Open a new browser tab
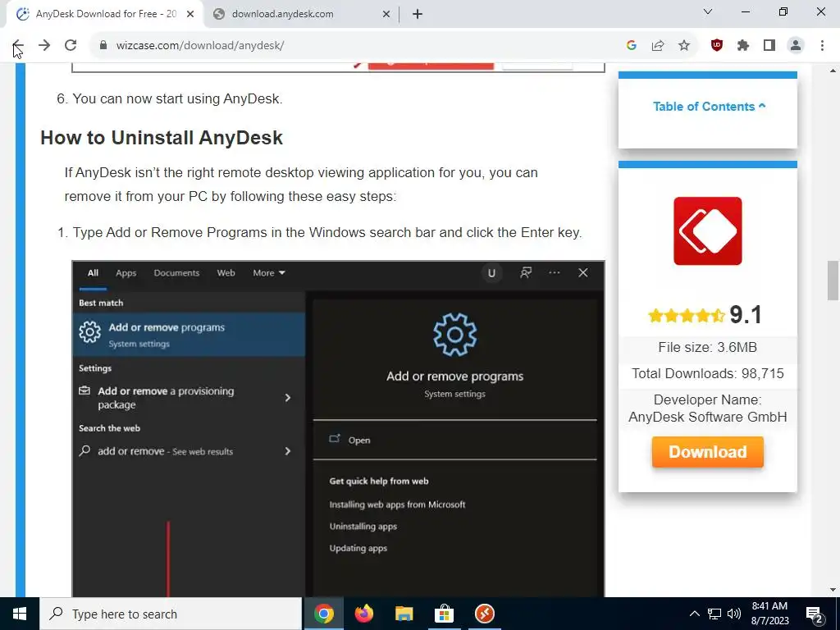This screenshot has width=840, height=630. point(418,14)
